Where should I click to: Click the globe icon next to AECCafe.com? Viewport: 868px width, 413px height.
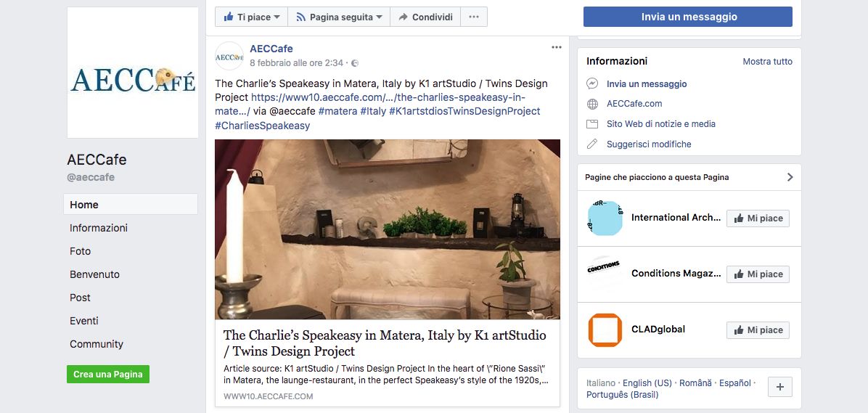click(x=592, y=104)
